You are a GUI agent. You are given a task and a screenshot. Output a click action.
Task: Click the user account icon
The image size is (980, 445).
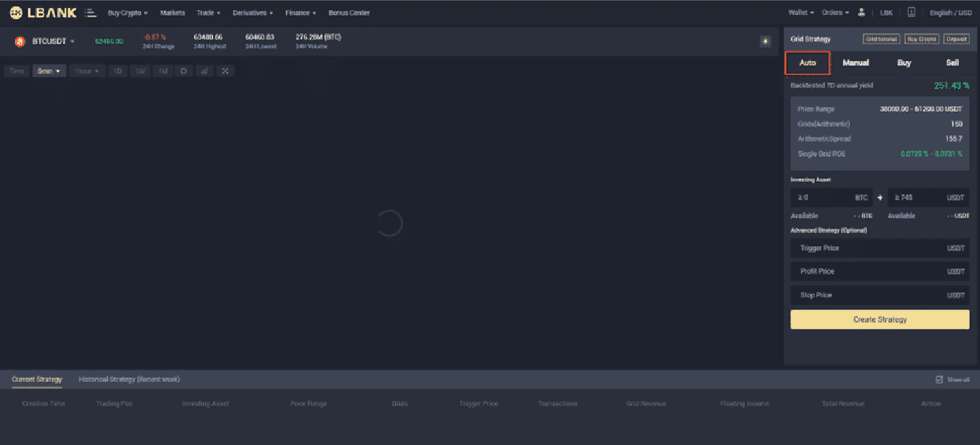[x=862, y=12]
